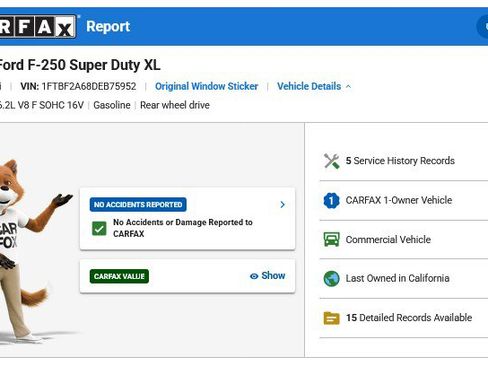Click the VIN number 1FTBF2A68DEB75952
Viewport: 488px width, 366px height.
point(89,86)
